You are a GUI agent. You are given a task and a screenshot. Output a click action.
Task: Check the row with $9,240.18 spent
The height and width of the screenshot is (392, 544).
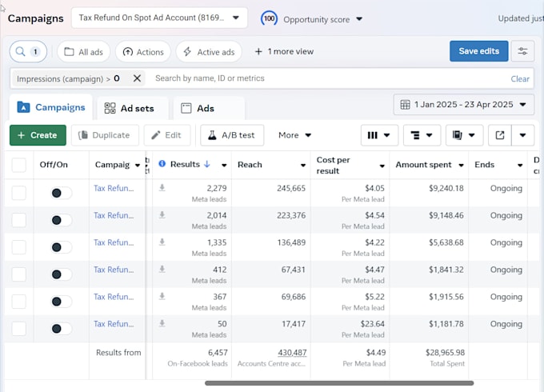18,193
